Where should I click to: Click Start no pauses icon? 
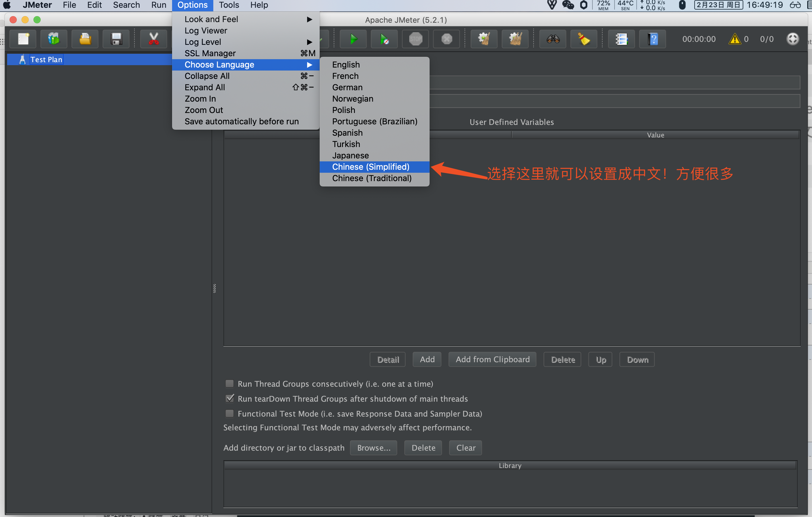(384, 39)
